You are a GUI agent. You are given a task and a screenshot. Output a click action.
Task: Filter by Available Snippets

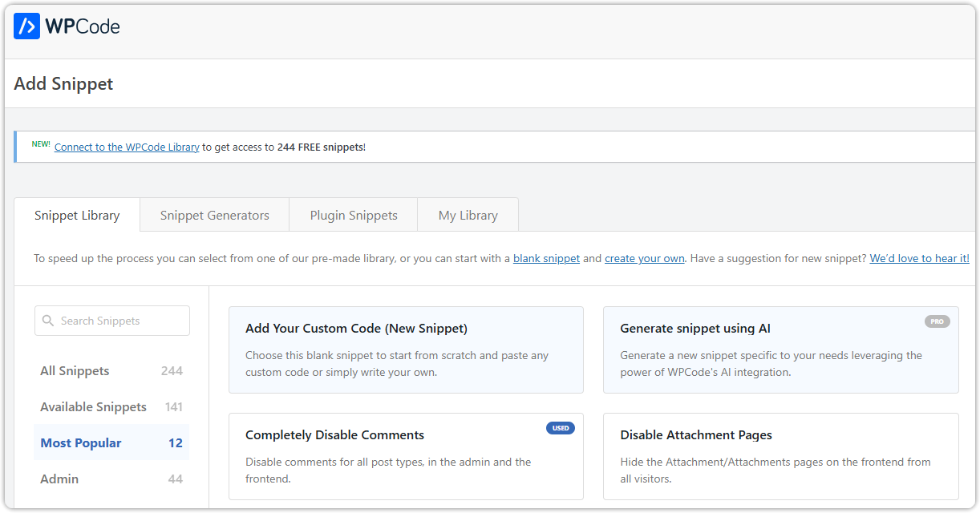(x=111, y=406)
